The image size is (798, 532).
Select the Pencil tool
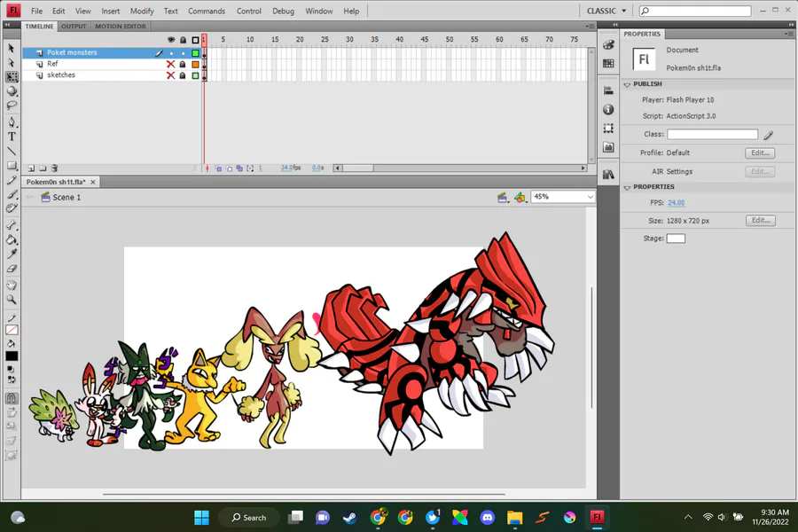[x=12, y=180]
